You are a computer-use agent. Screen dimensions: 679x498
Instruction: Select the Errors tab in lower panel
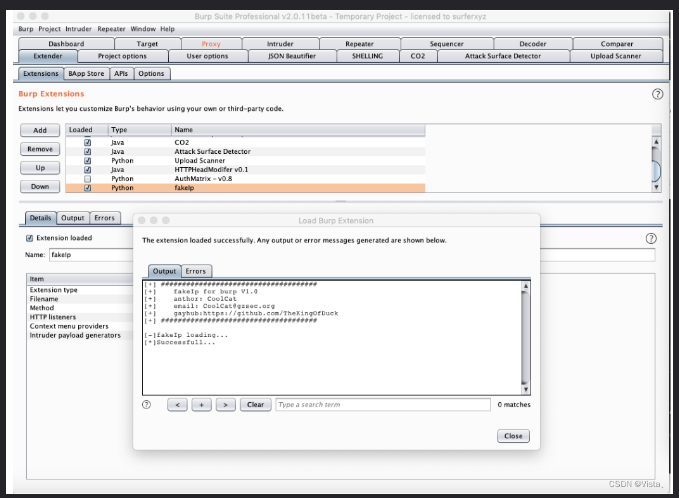pos(104,218)
